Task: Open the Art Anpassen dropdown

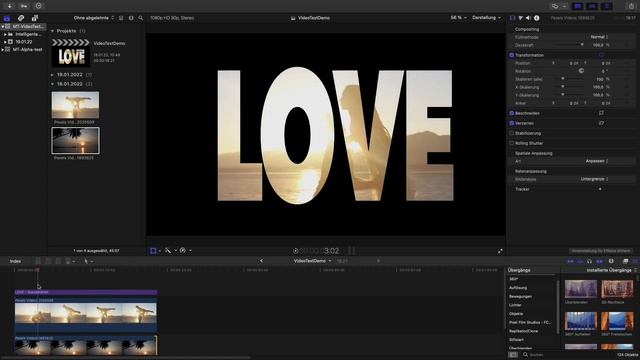Action: pyautogui.click(x=597, y=161)
